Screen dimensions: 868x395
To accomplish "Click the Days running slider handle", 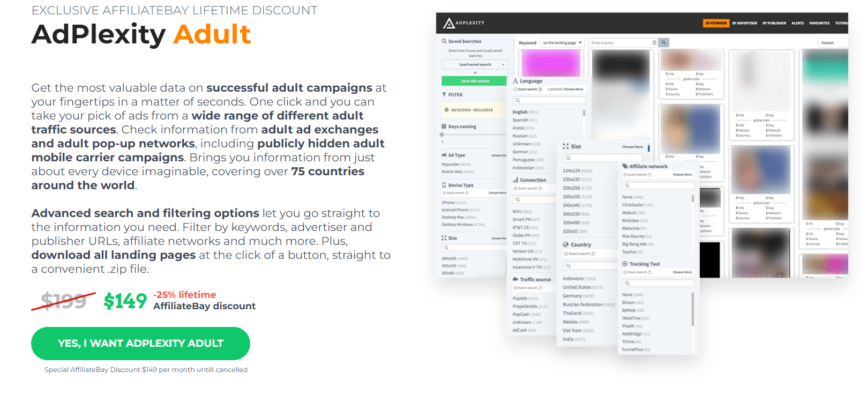I will pyautogui.click(x=442, y=135).
